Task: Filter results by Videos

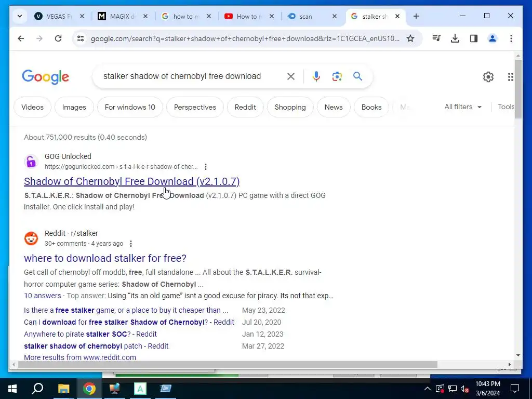Action: 32,107
